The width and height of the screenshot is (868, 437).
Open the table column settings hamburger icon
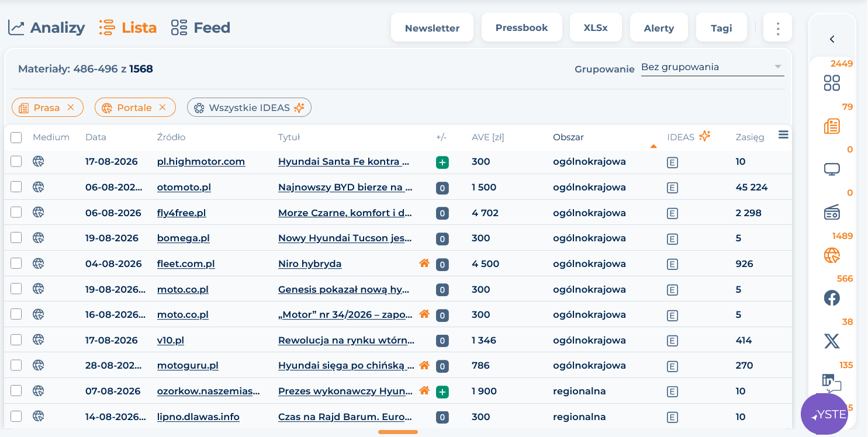click(783, 135)
